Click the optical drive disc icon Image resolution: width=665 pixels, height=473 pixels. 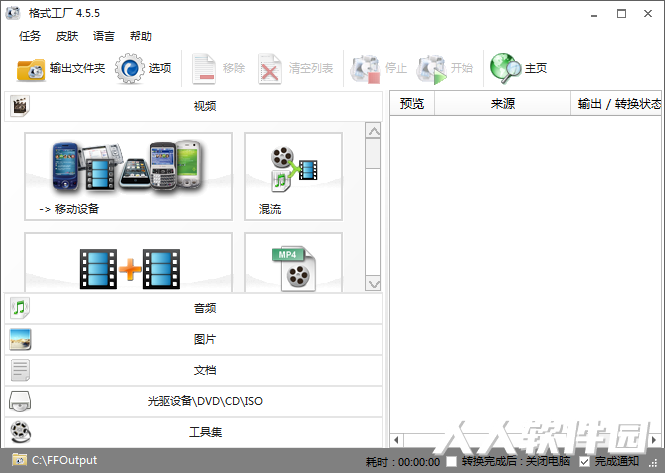point(20,401)
